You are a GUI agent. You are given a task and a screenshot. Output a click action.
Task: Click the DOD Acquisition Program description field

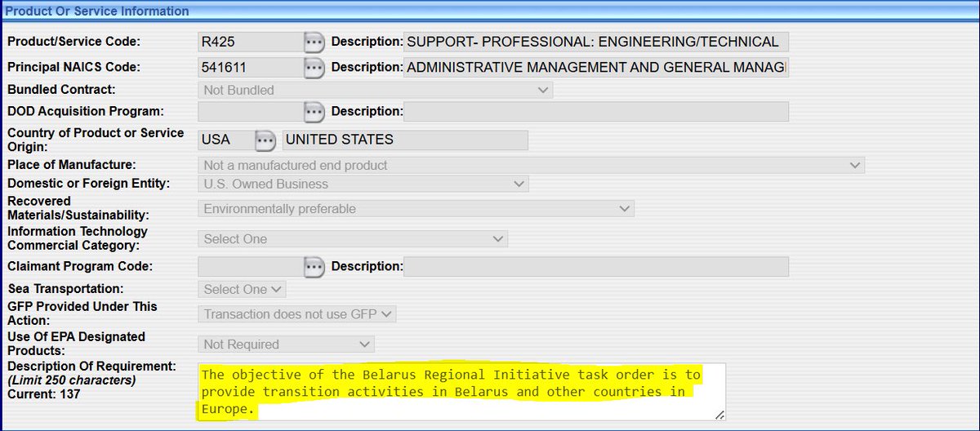pos(596,111)
